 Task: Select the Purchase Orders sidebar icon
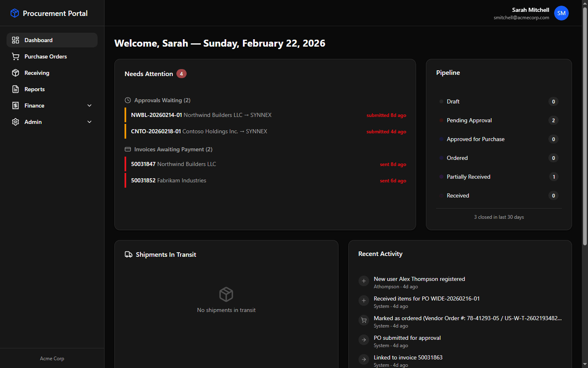pyautogui.click(x=15, y=56)
